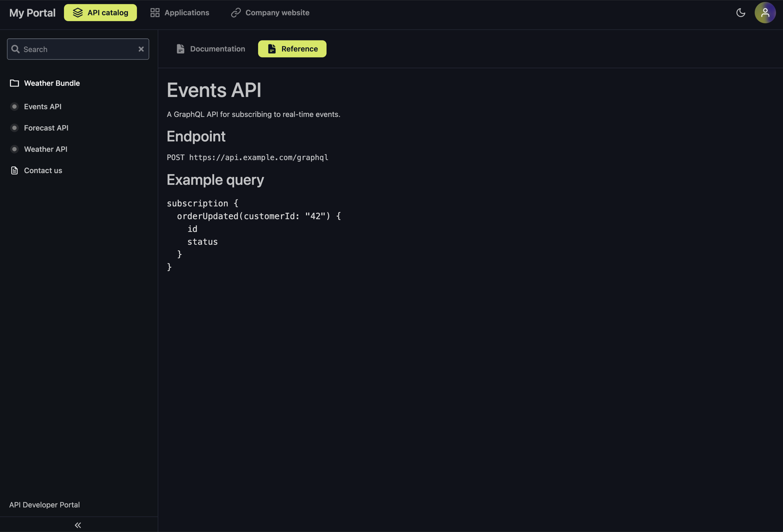Click the Weather Bundle folder icon
783x532 pixels.
point(14,83)
